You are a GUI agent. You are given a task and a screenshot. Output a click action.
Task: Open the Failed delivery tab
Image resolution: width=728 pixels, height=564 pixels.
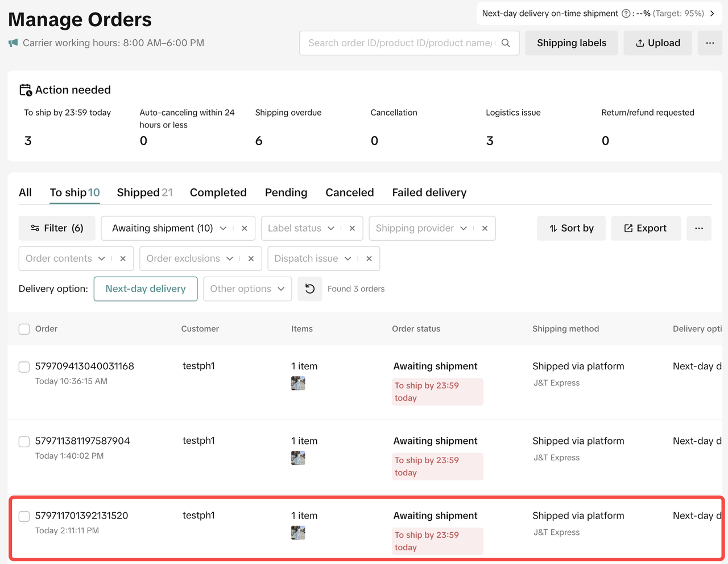[429, 192]
